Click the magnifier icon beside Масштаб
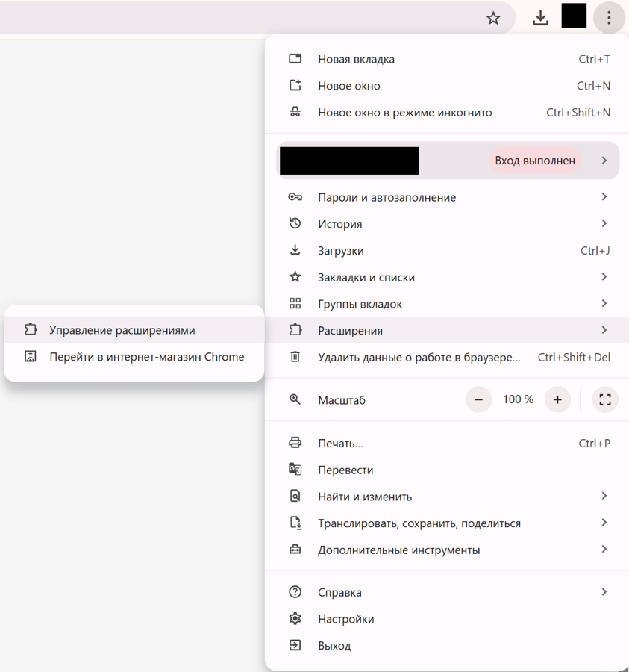 pos(295,399)
